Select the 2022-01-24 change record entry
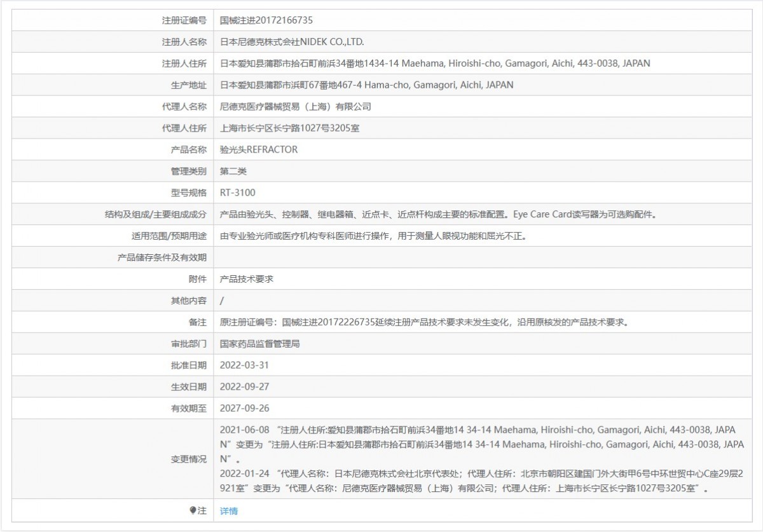763x532 pixels. pyautogui.click(x=481, y=482)
